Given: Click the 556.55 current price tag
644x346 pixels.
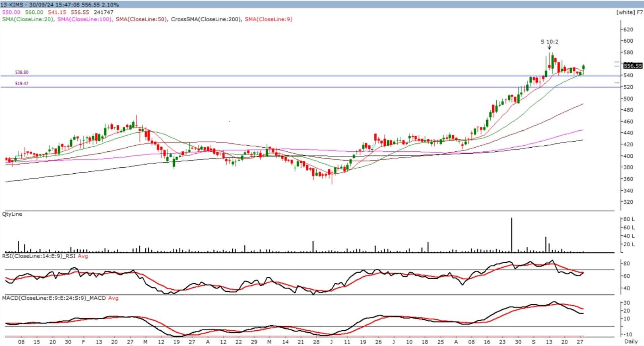Looking at the screenshot, I should coord(633,66).
